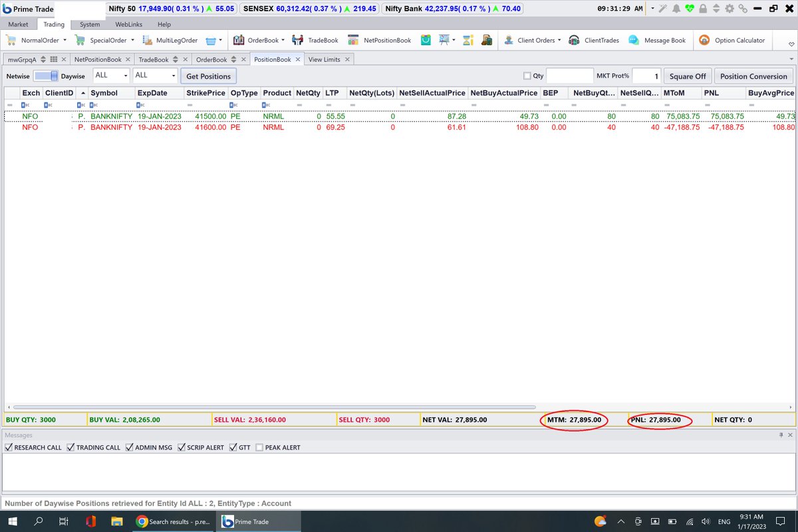Click the padlock lock icon in title bar

coord(703,9)
